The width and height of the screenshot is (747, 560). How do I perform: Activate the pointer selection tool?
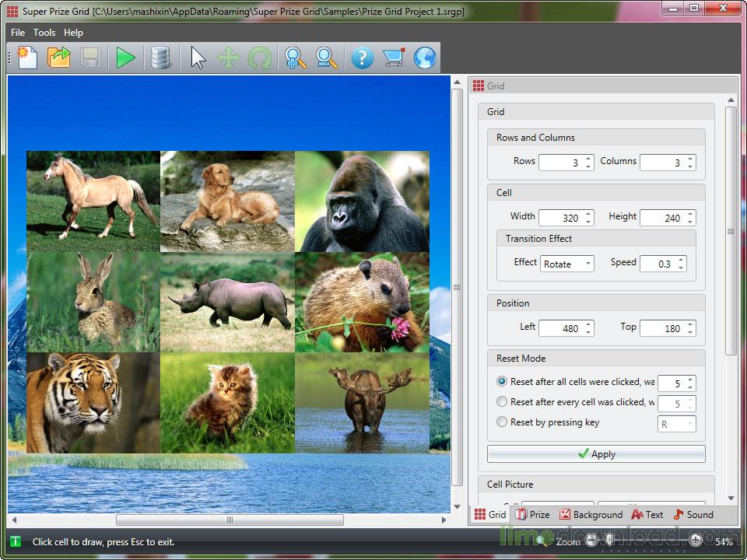pyautogui.click(x=196, y=57)
